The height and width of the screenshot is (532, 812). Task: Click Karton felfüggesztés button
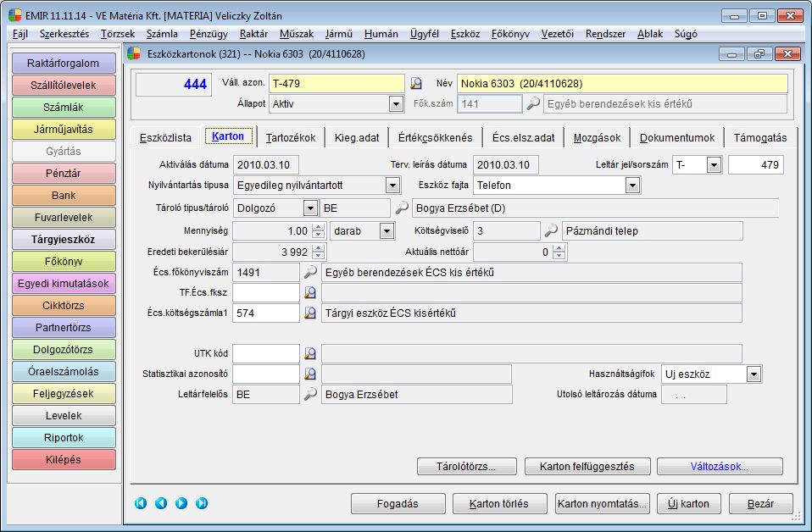[587, 466]
